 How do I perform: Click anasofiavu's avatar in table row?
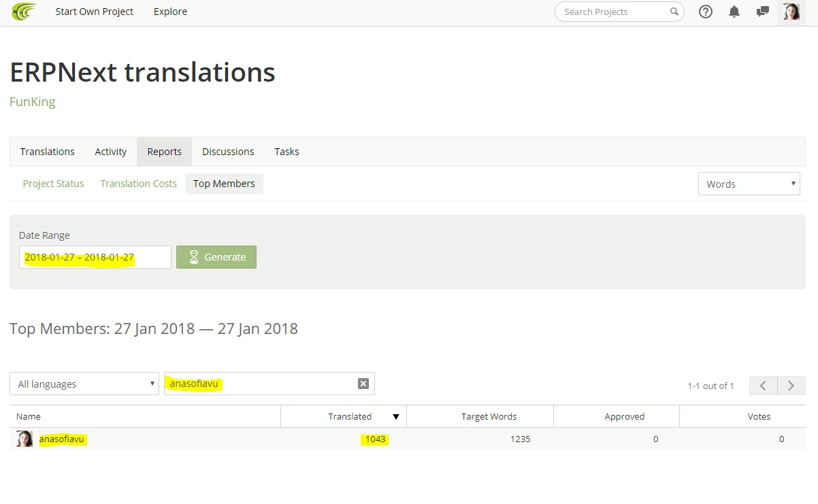[x=24, y=439]
